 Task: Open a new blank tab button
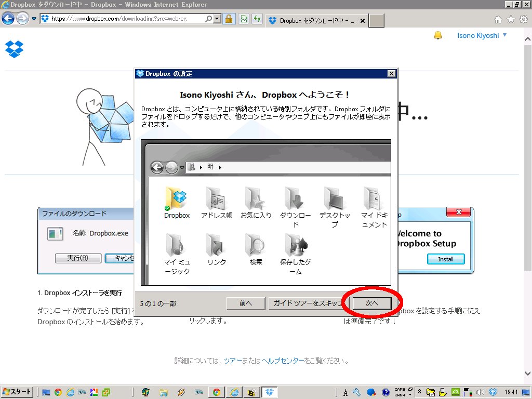pyautogui.click(x=376, y=21)
